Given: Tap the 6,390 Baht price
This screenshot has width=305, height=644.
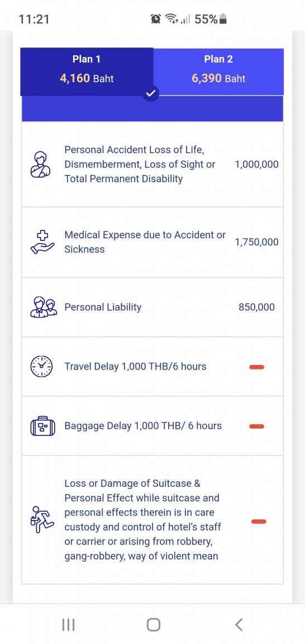Looking at the screenshot, I should pos(218,78).
